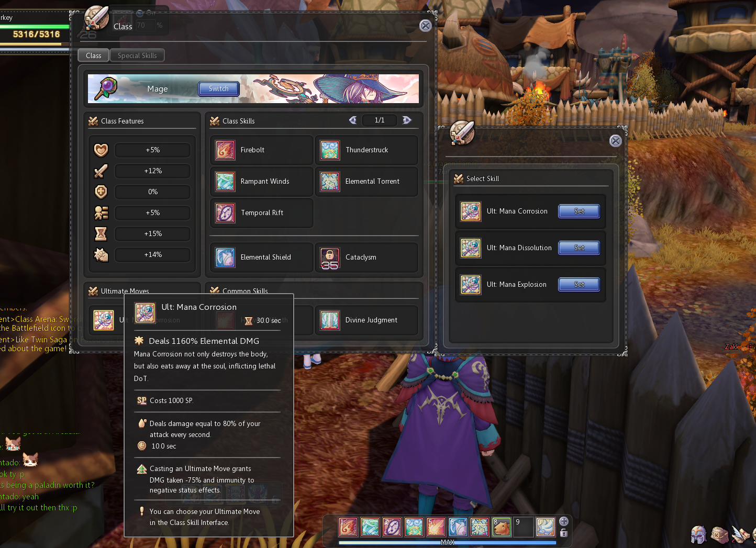This screenshot has width=756, height=548.
Task: Select the Elemental Torrent skill icon
Action: 330,182
